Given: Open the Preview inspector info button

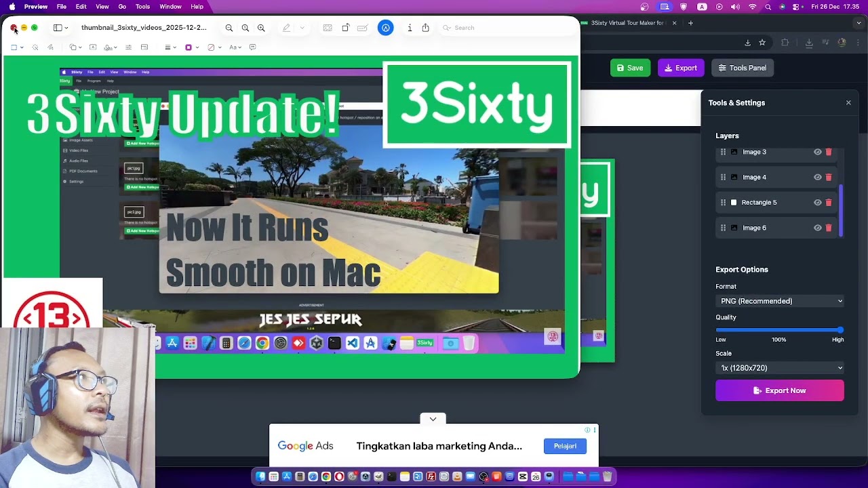Looking at the screenshot, I should pyautogui.click(x=410, y=28).
